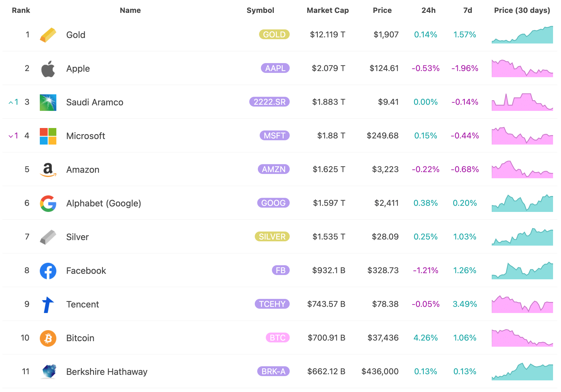561x392 pixels.
Task: Click the Gold bar icon
Action: point(48,35)
